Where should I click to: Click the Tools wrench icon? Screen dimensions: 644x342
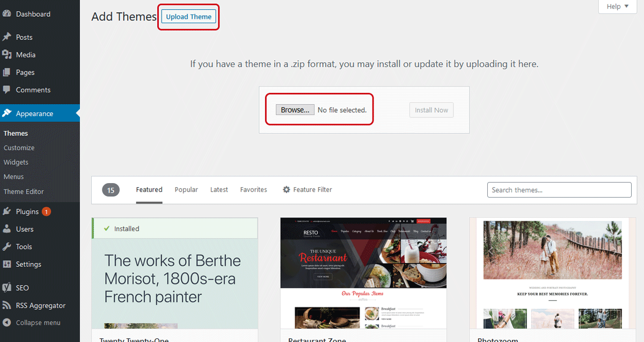(x=7, y=247)
